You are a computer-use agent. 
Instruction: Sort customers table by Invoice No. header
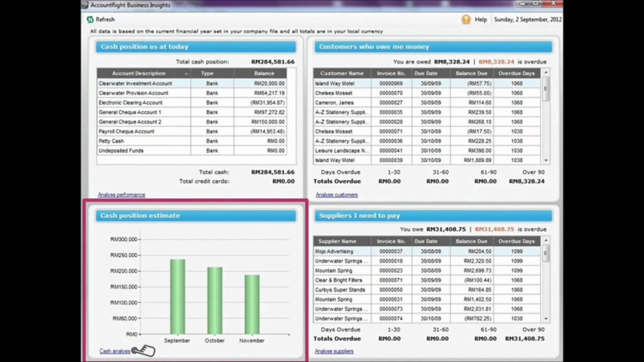point(391,73)
